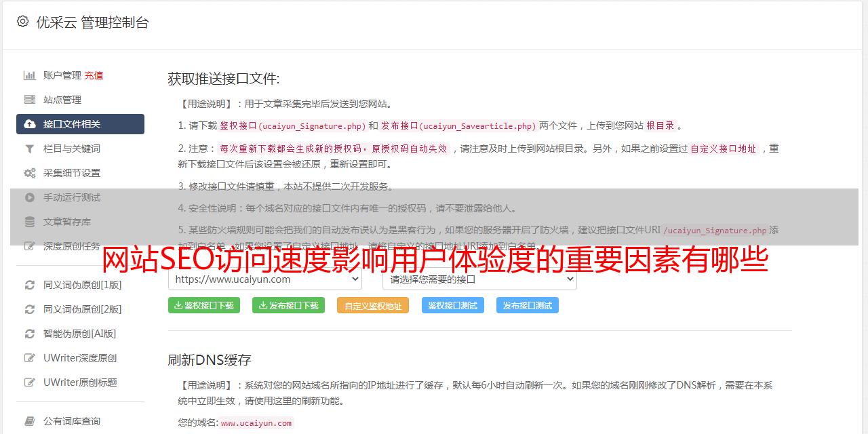This screenshot has width=868, height=434.
Task: Select the 接口文件相关 sidebar item
Action: point(80,124)
